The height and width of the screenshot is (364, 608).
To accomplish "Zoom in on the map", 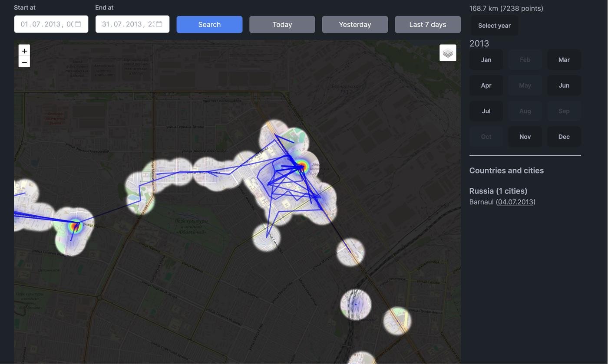I will point(24,51).
